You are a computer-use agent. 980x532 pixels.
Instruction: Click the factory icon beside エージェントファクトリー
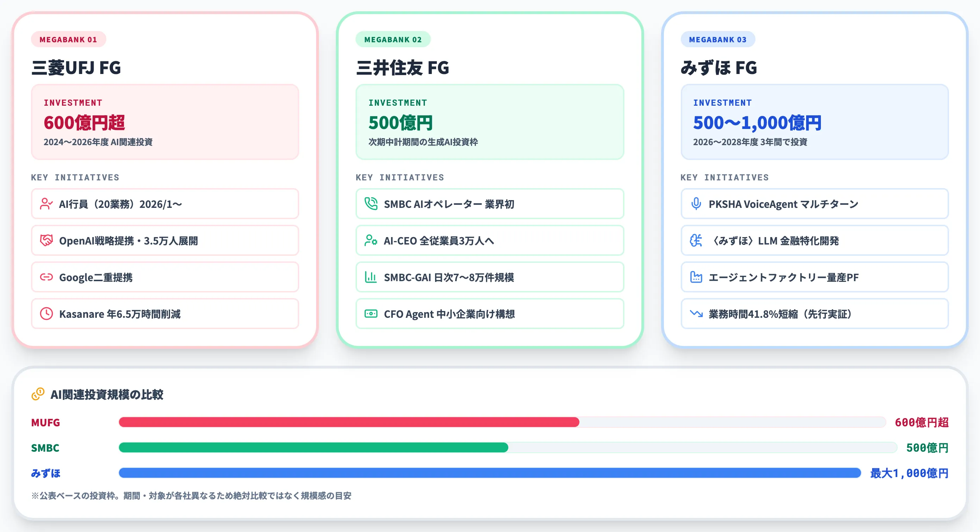pos(696,277)
